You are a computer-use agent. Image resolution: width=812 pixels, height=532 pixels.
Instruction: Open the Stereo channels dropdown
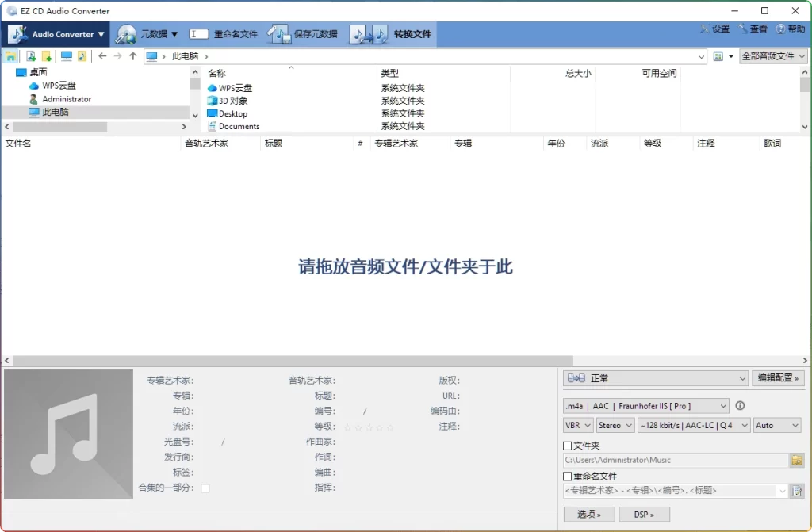click(x=615, y=425)
